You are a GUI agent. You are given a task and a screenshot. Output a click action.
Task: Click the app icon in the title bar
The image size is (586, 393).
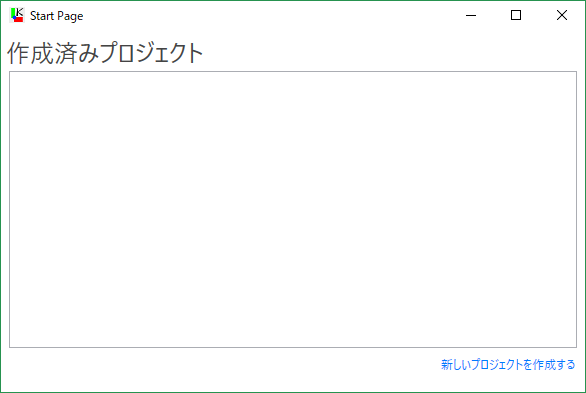point(17,15)
